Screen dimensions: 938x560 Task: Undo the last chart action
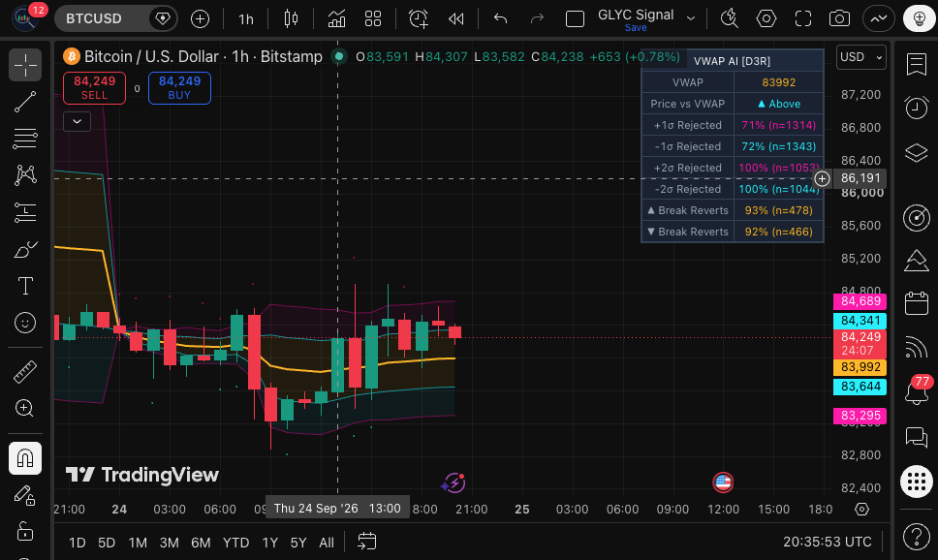(501, 18)
